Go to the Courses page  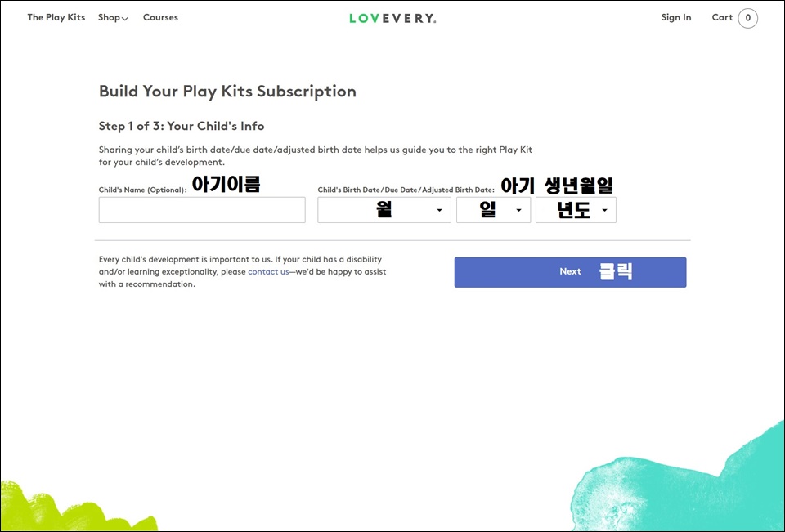160,17
